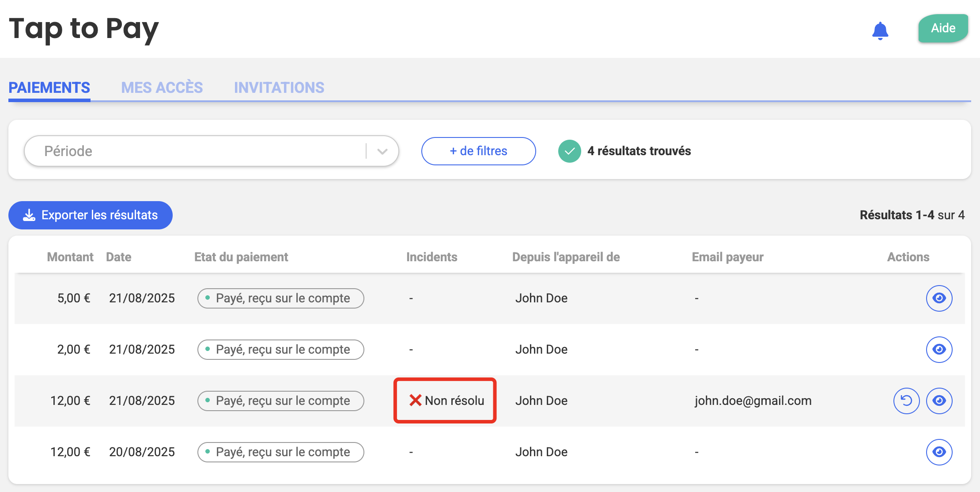Viewport: 980px width, 492px height.
Task: Click the 12,00 € 21/08/2025 payment status badge
Action: click(x=280, y=401)
